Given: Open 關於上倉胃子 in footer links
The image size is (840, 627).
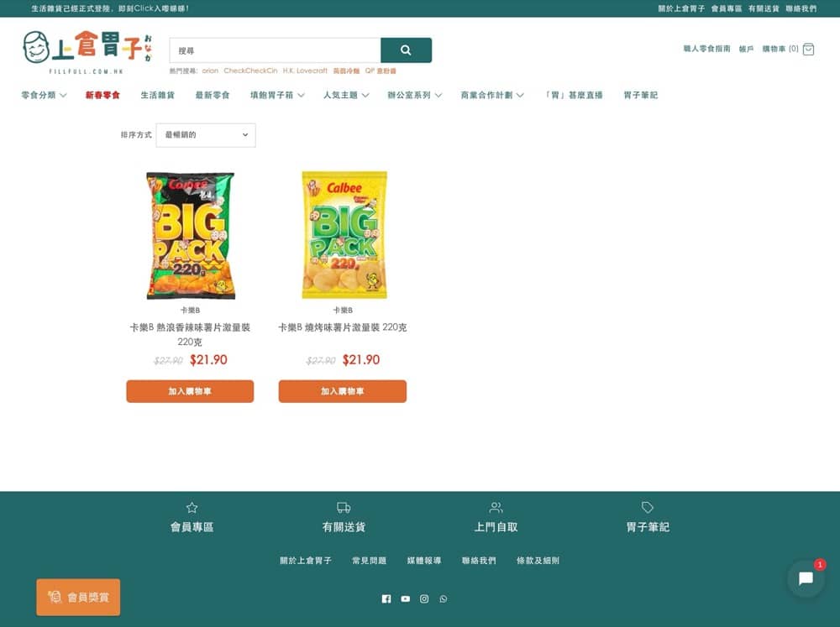Looking at the screenshot, I should [x=306, y=561].
